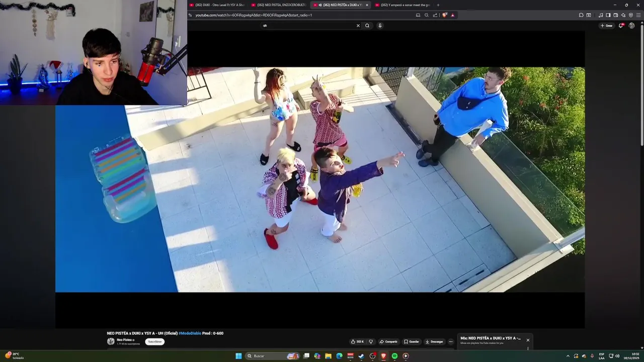Image resolution: width=644 pixels, height=362 pixels.
Task: Open the YouTube Crear button
Action: [607, 26]
